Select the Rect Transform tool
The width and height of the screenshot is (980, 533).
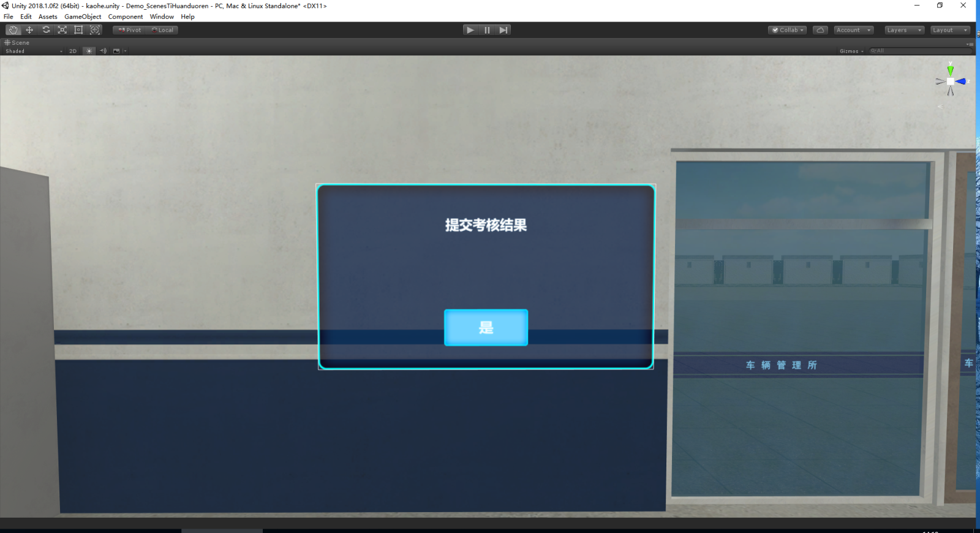click(x=78, y=30)
